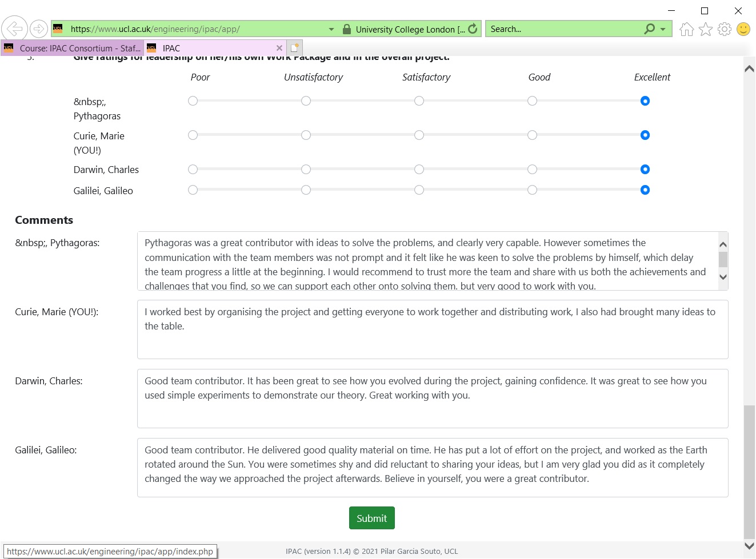Screen dimensions: 756x559
Task: Select Excellent for Pythagoras
Action: click(645, 101)
